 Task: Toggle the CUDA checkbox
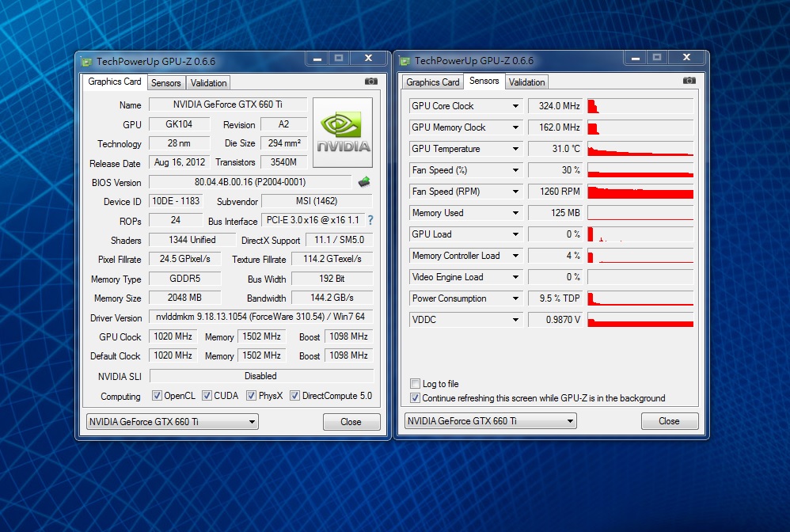207,396
